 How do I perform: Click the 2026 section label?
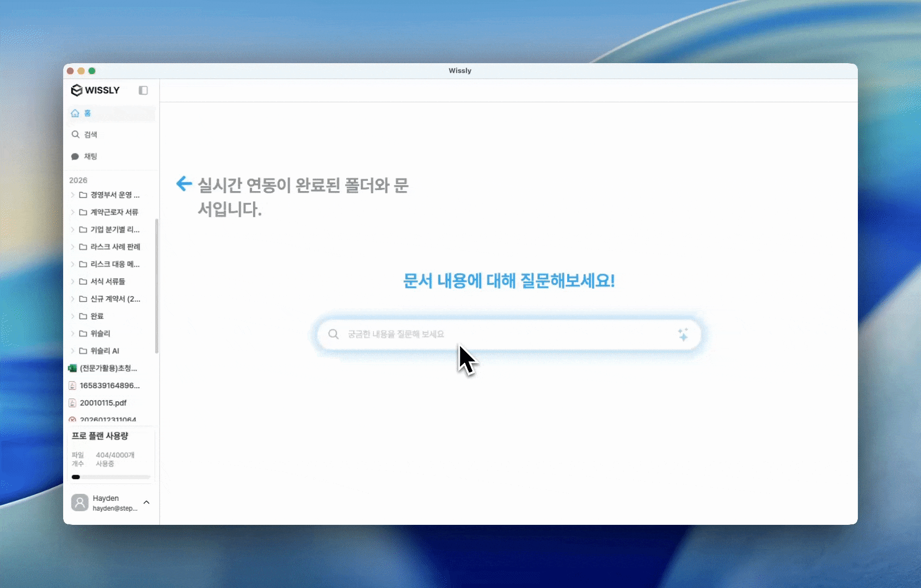coord(78,180)
